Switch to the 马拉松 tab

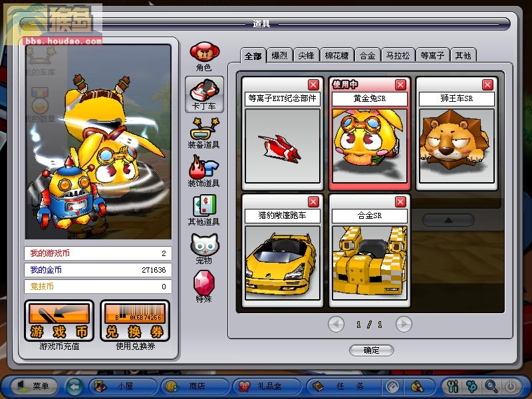click(398, 55)
